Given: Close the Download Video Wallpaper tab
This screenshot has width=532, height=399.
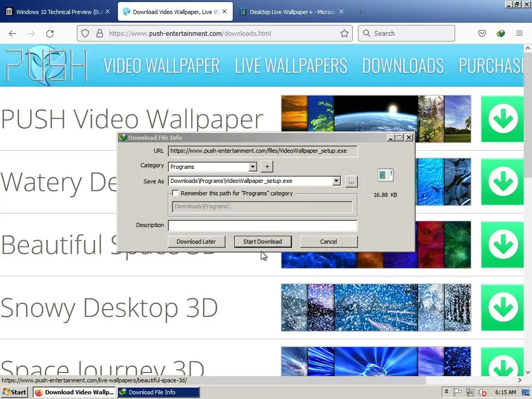Looking at the screenshot, I should click(224, 11).
